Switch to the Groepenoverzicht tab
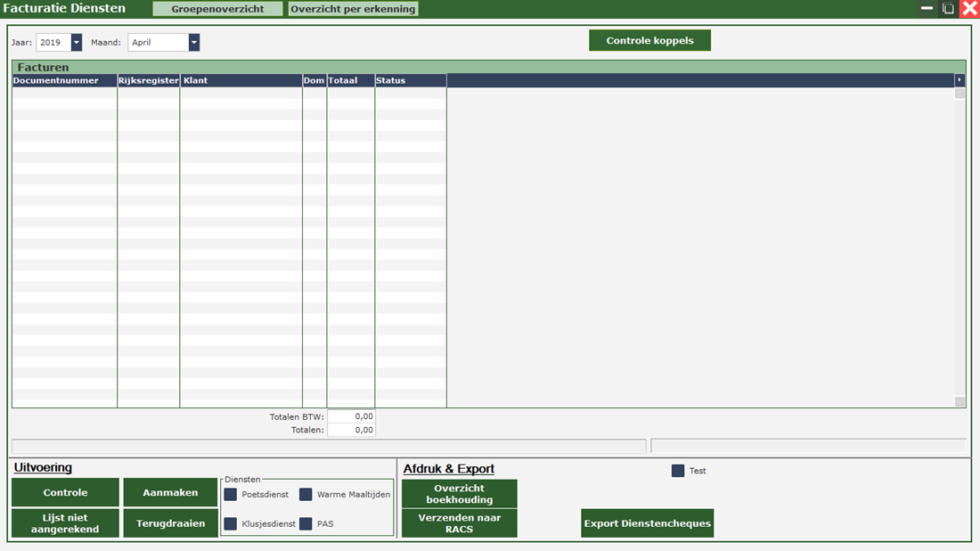980x551 pixels. click(x=217, y=9)
